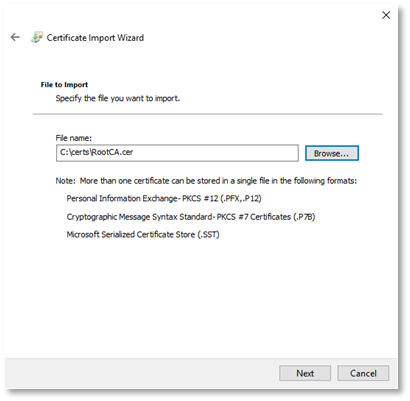Click the horizontal separator under the heading
The width and height of the screenshot is (410, 401).
207,114
